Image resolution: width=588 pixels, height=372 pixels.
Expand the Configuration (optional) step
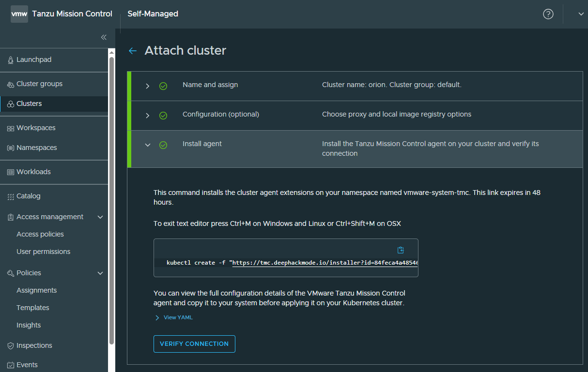pyautogui.click(x=148, y=116)
